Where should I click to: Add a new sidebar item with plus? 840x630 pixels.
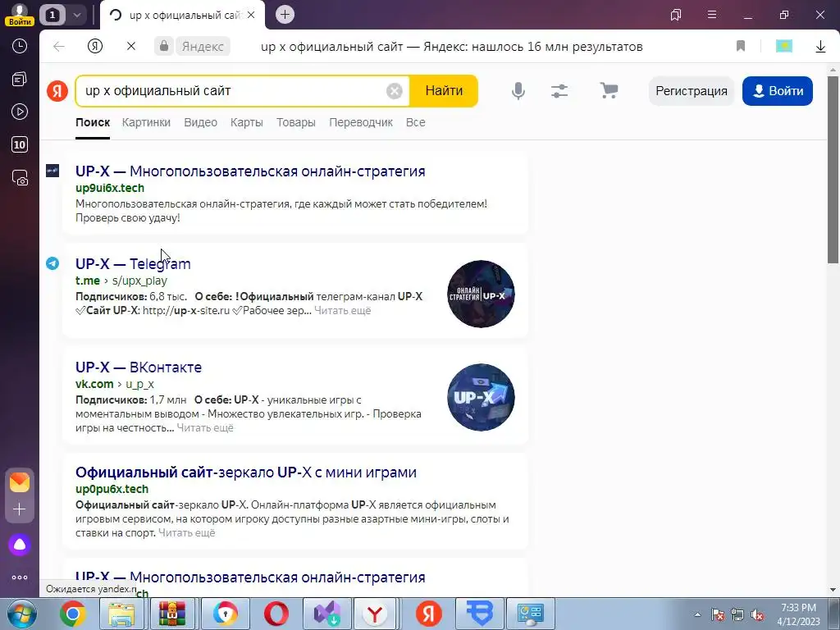[x=20, y=509]
